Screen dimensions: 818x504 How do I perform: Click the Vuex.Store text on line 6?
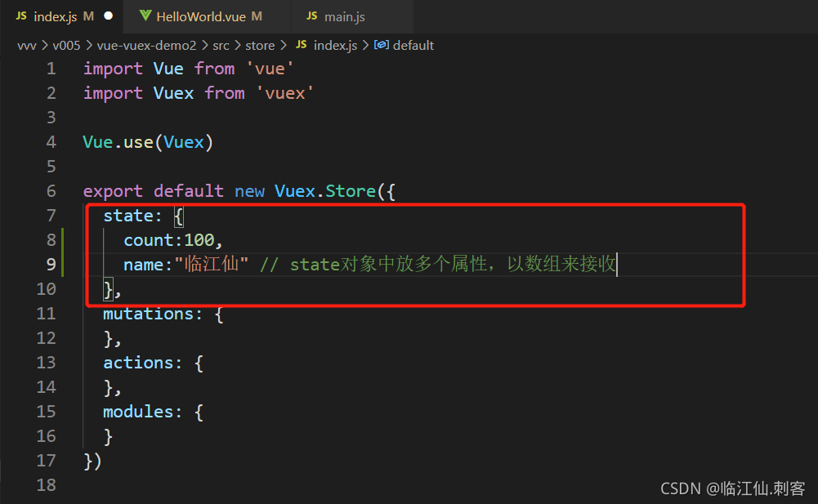325,191
